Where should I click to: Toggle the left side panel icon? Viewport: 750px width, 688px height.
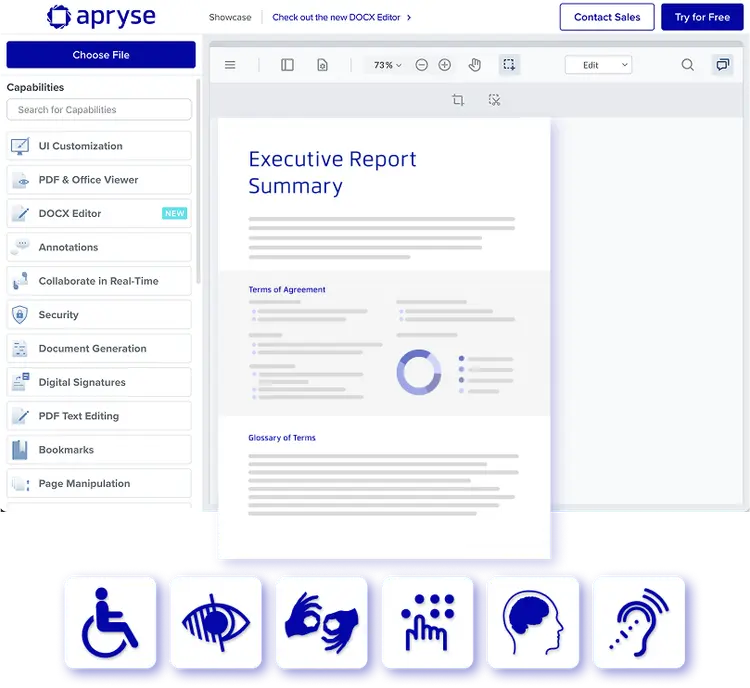click(x=287, y=65)
